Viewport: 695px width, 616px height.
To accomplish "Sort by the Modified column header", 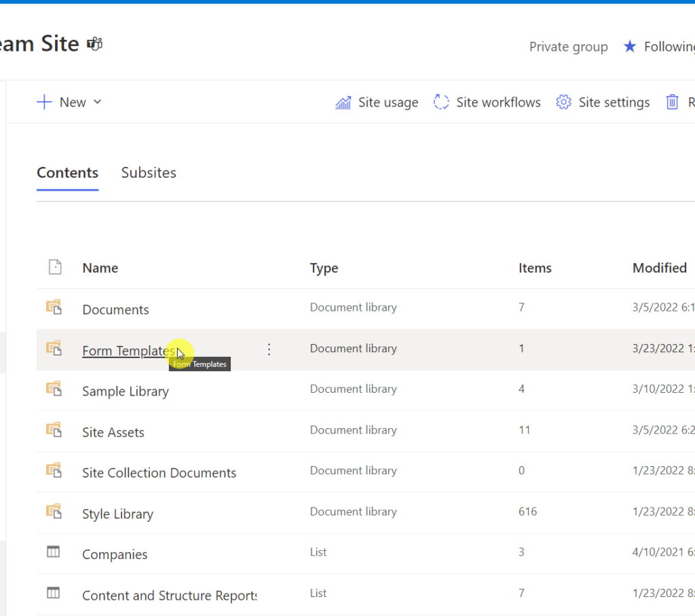I will click(x=660, y=268).
